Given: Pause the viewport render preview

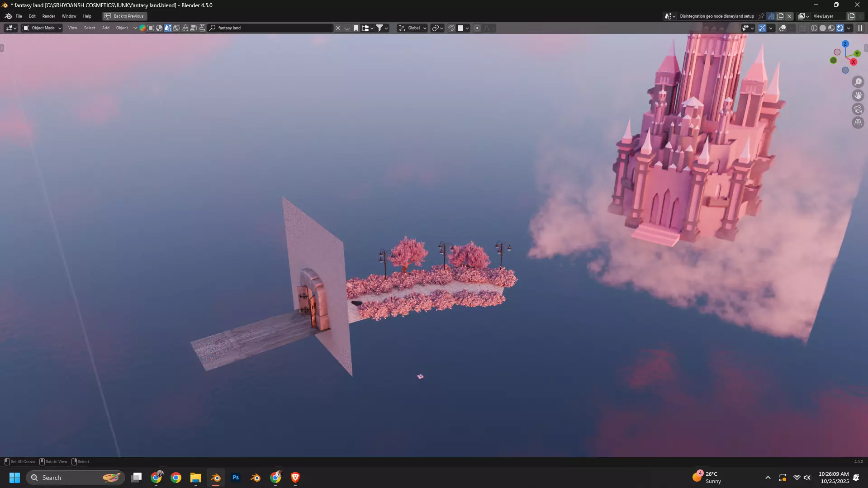Looking at the screenshot, I should (x=860, y=28).
